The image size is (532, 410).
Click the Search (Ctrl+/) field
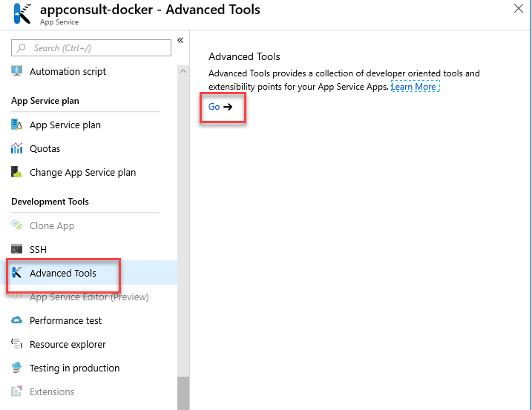point(91,48)
